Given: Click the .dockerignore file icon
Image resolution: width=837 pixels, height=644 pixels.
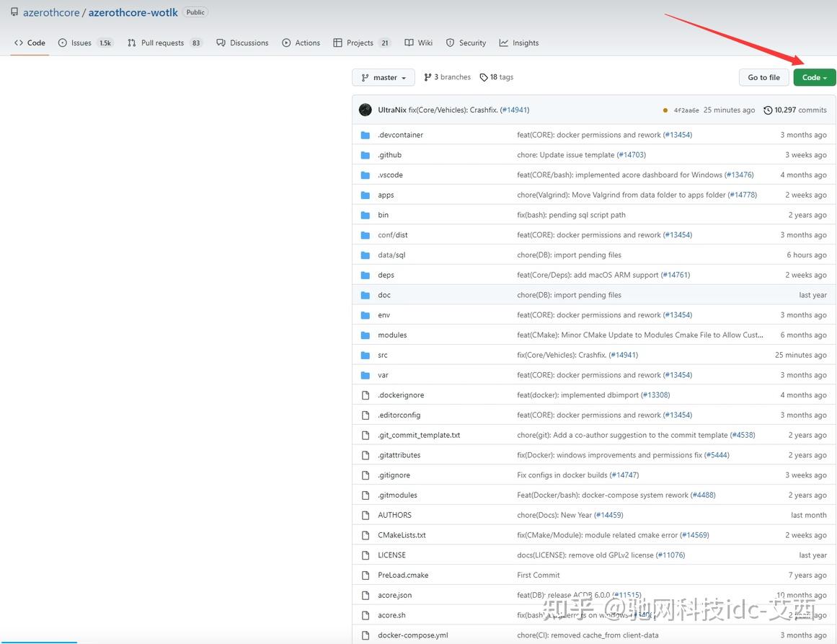Looking at the screenshot, I should click(365, 395).
